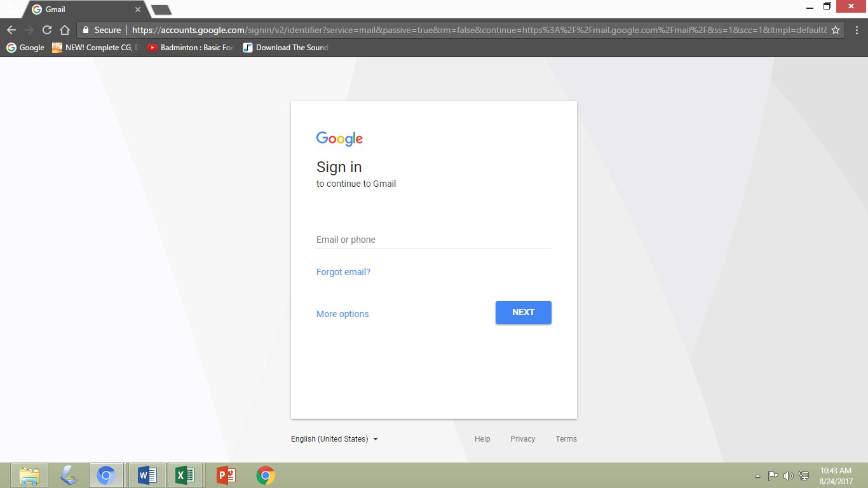Click the Google logo on sign-in card

click(x=340, y=139)
